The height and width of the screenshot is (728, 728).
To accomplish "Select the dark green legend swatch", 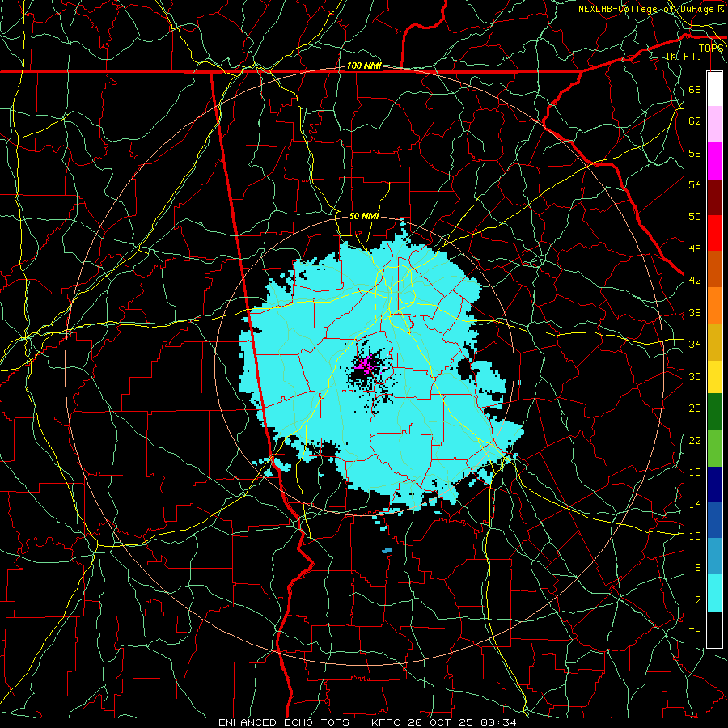I will coord(714,412).
